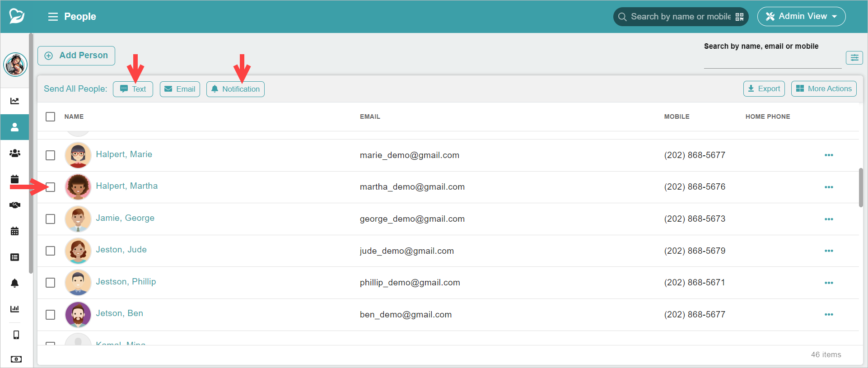This screenshot has height=368, width=868.
Task: Click mobile number (202) 868-5679
Action: [695, 251]
